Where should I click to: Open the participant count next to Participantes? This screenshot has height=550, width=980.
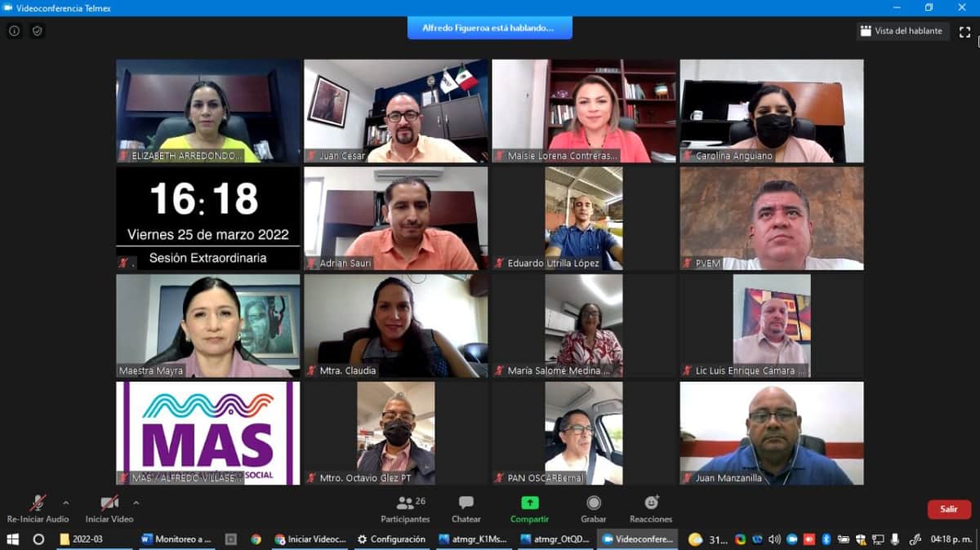click(x=419, y=499)
